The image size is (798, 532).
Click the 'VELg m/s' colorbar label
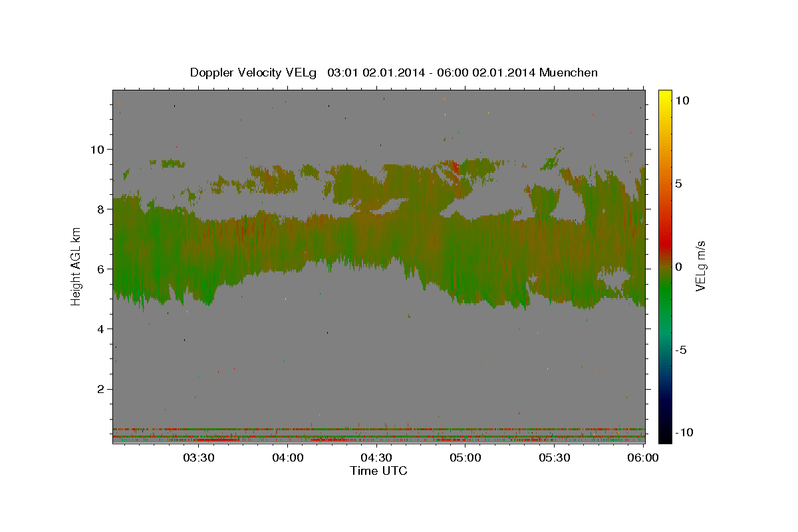700,266
